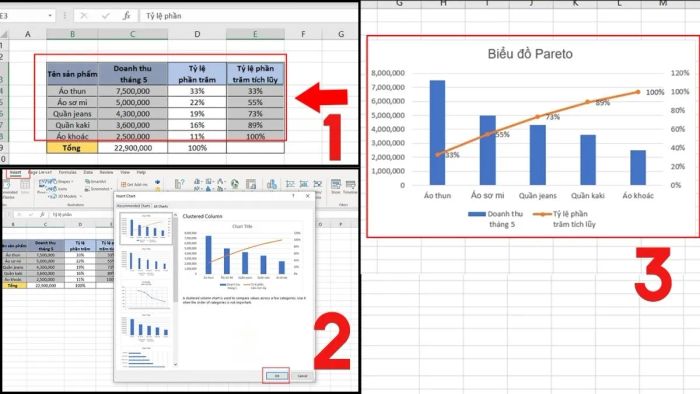Click the 120% secondary axis label
Screen dimensions: 700x394
click(x=680, y=73)
